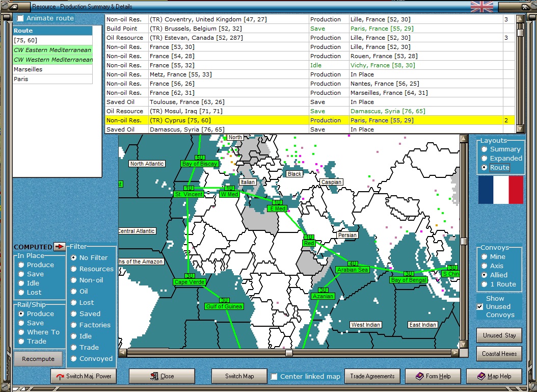Uncheck Show Unused Convoys
Viewport: 537px width, 392px height.
click(x=479, y=307)
